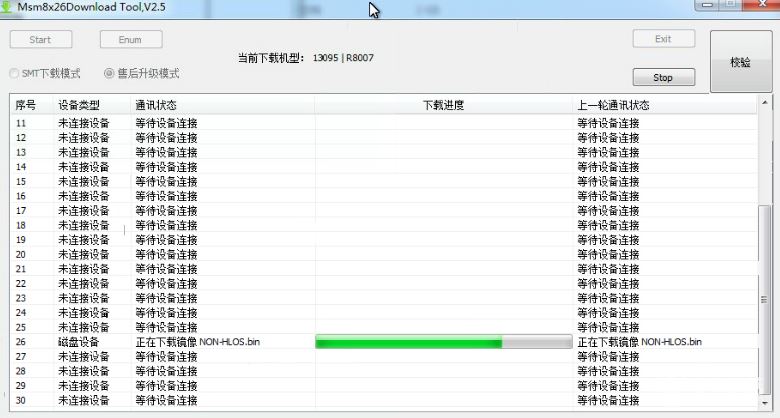
Task: Click the Exit button
Action: [x=664, y=39]
